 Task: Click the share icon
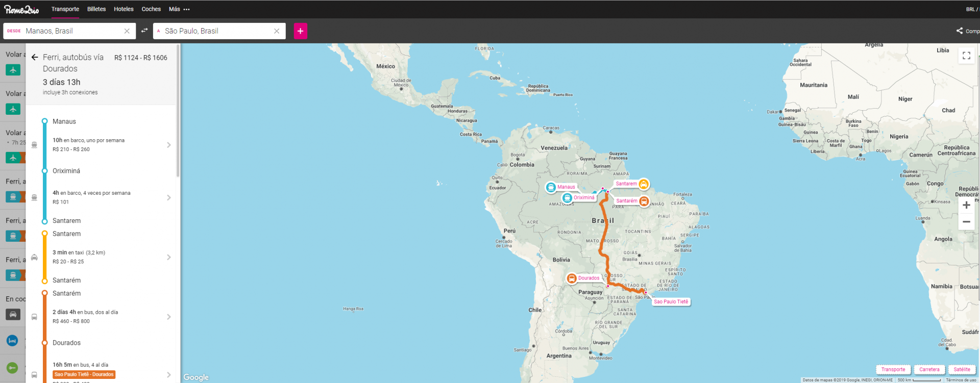coord(960,31)
